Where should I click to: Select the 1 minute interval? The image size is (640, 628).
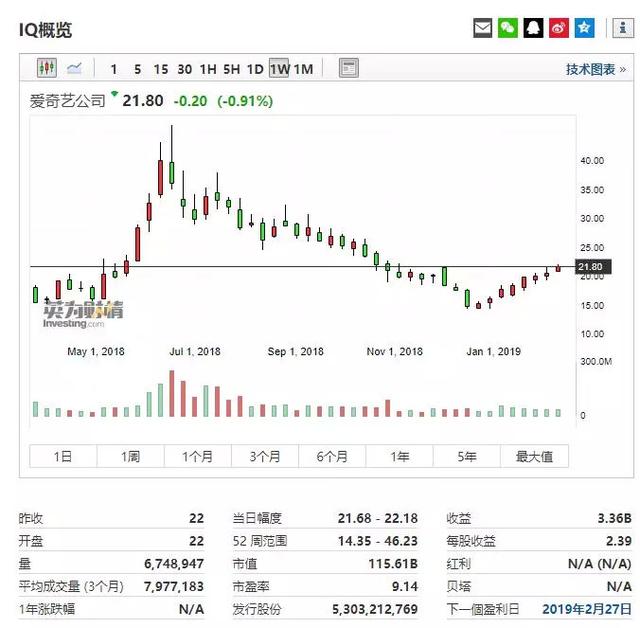(x=114, y=69)
